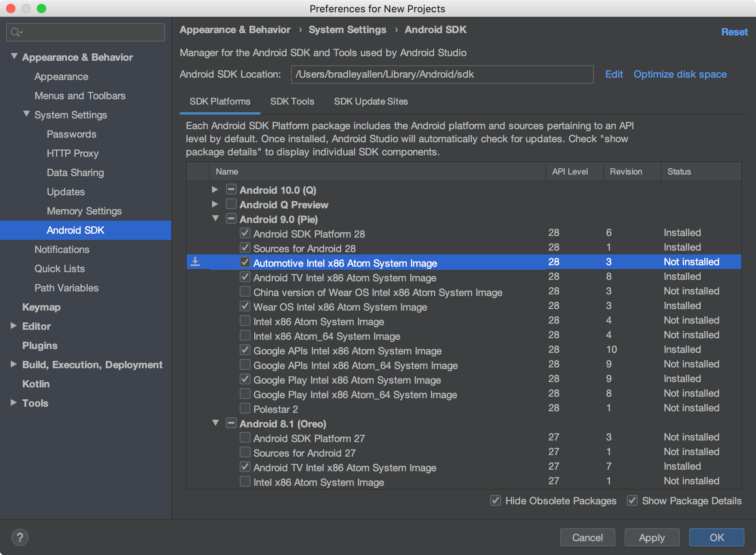Click the green maximize window button
756x555 pixels.
pyautogui.click(x=41, y=8)
